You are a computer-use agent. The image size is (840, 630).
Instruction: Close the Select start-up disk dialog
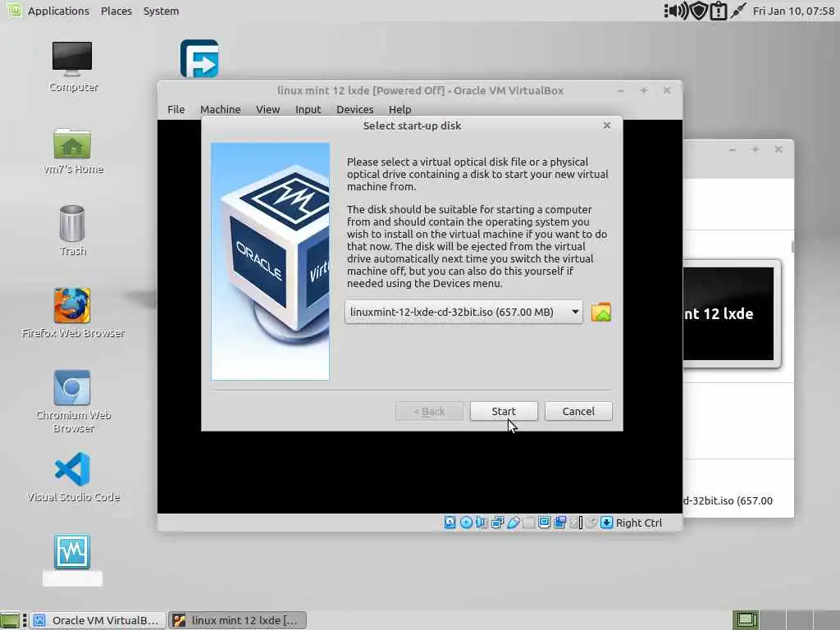[x=607, y=126]
